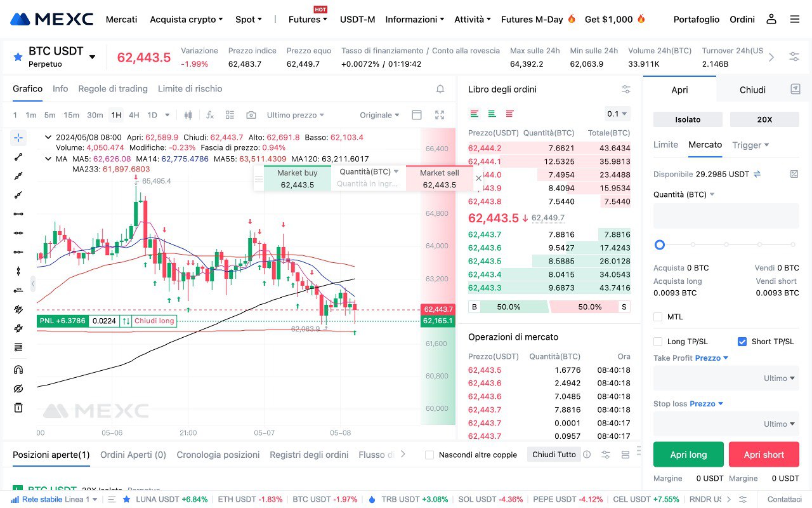The image size is (812, 508).
Task: Click the Isolato margin mode button
Action: [x=688, y=119]
